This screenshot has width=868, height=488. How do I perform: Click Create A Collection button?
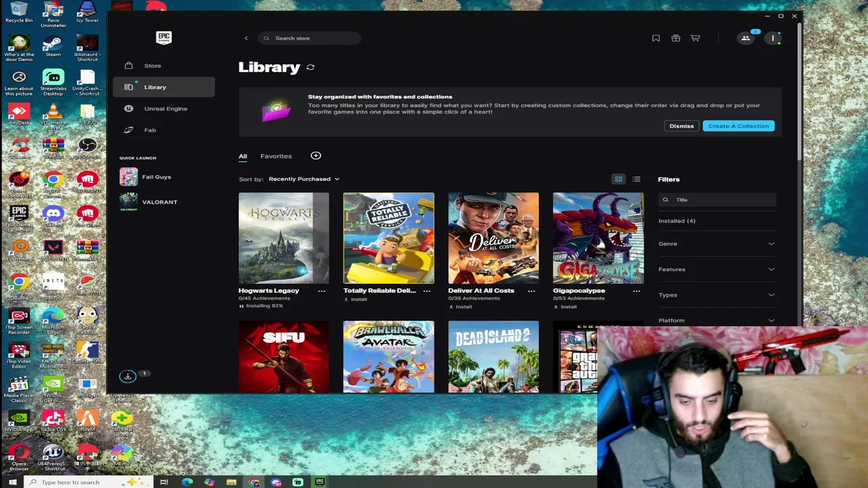click(x=738, y=126)
